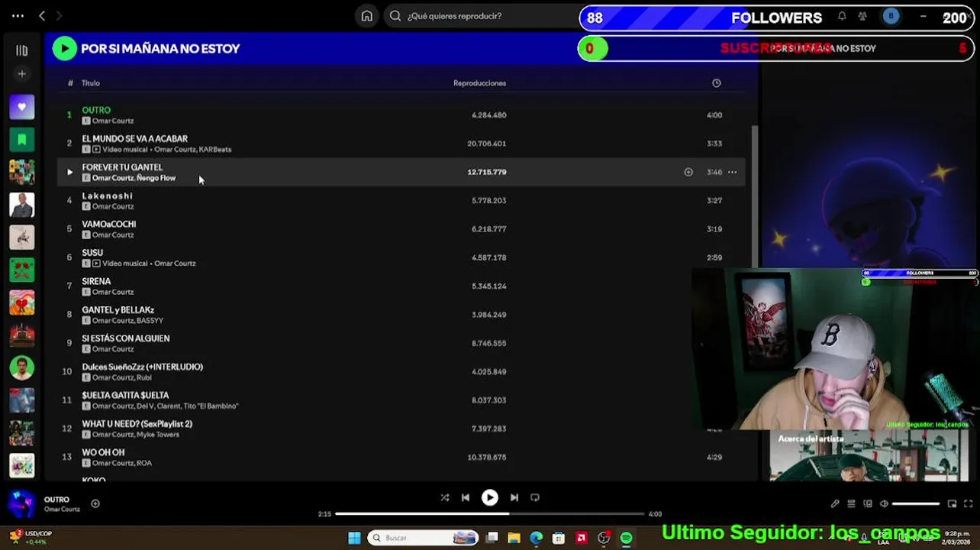Save OUTRO with the plus icon
980x550 pixels.
click(95, 503)
